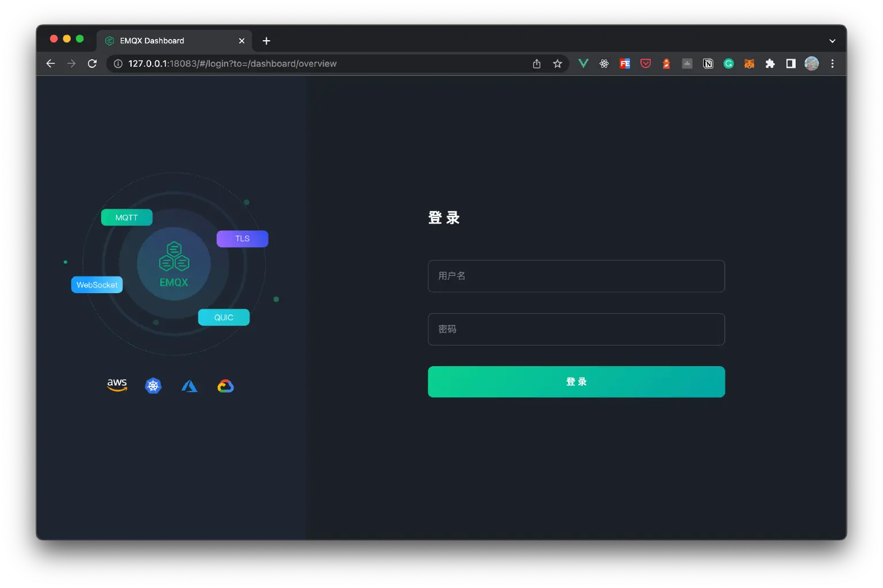Open the browser extensions puzzle icon
The width and height of the screenshot is (883, 588).
point(770,63)
